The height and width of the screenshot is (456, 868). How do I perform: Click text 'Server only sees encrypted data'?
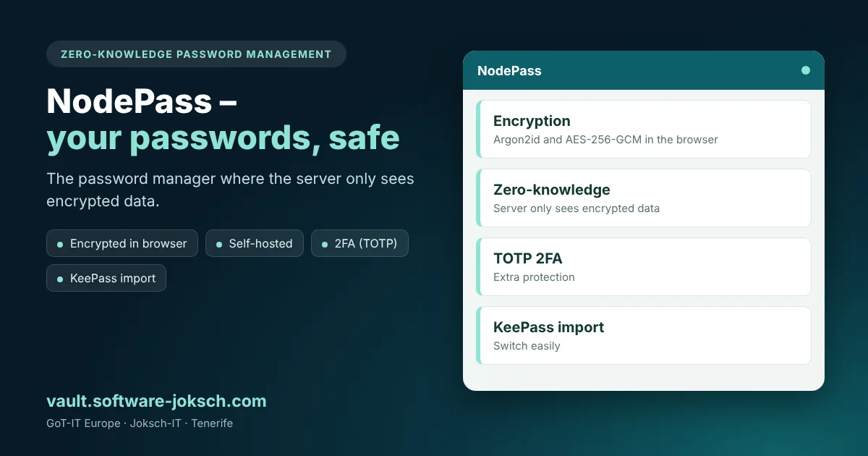(576, 208)
